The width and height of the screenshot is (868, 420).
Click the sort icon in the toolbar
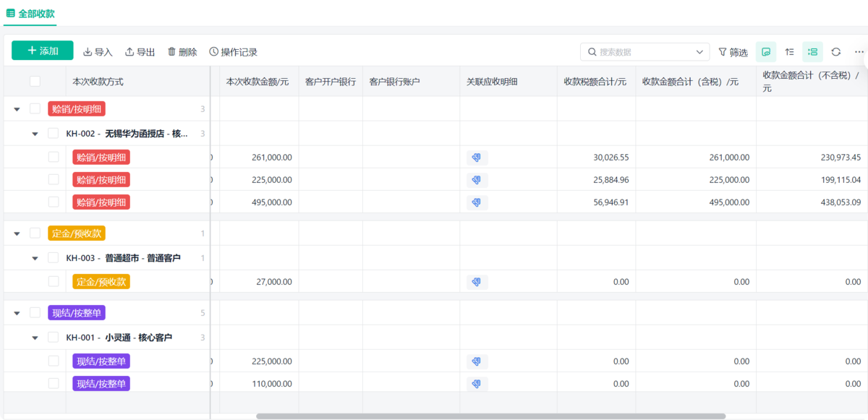point(789,52)
